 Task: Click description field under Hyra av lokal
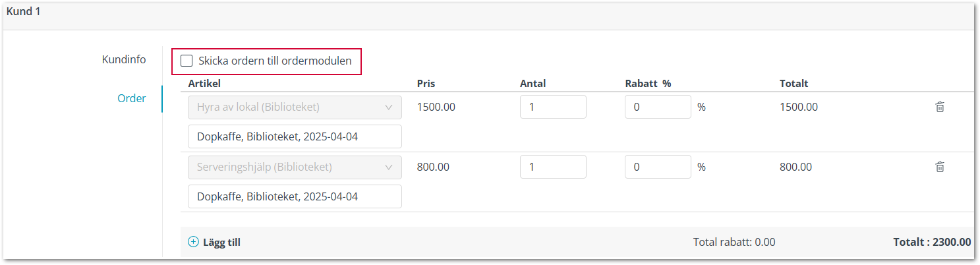click(x=295, y=136)
